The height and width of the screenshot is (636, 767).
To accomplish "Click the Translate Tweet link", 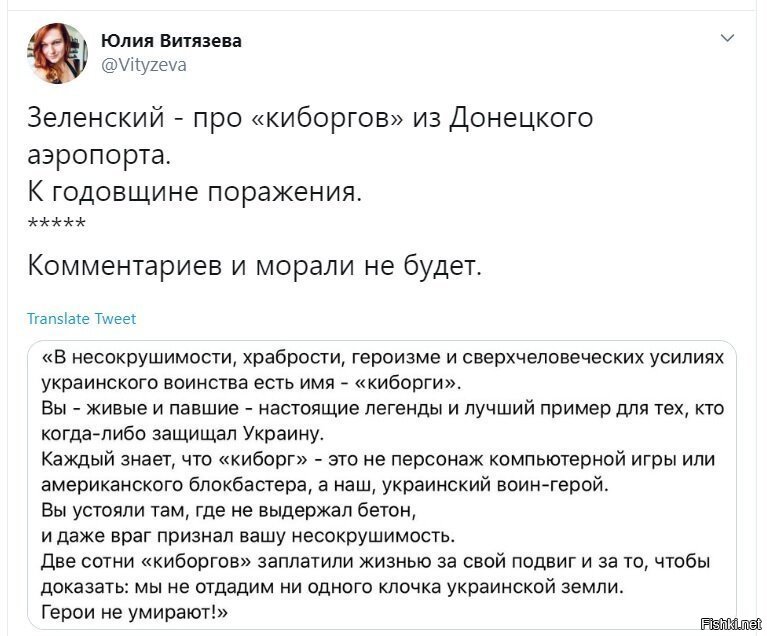I will 82,318.
